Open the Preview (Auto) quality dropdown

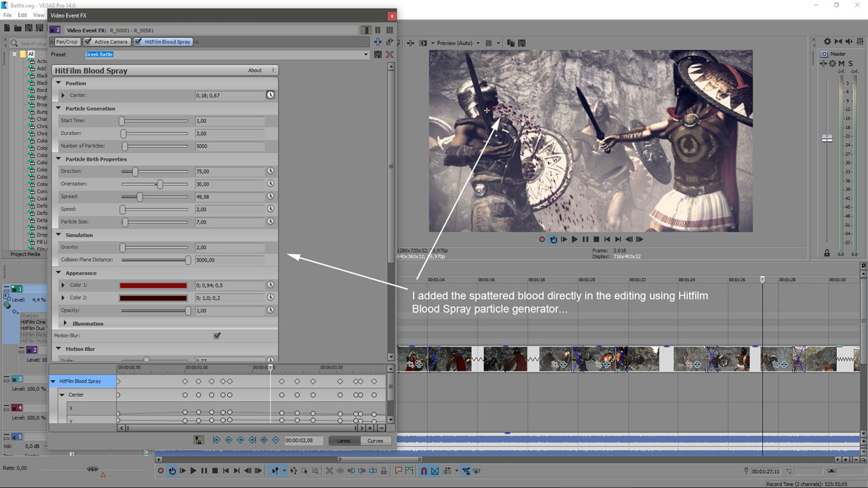478,43
